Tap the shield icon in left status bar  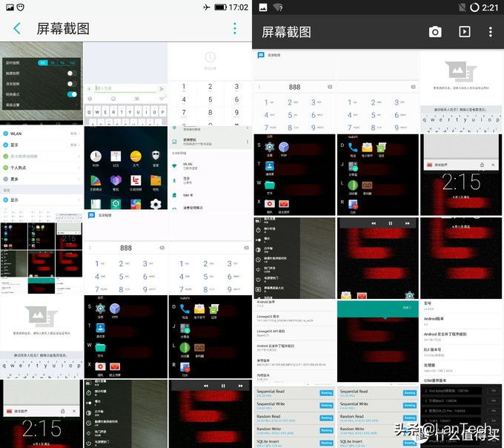(x=21, y=7)
